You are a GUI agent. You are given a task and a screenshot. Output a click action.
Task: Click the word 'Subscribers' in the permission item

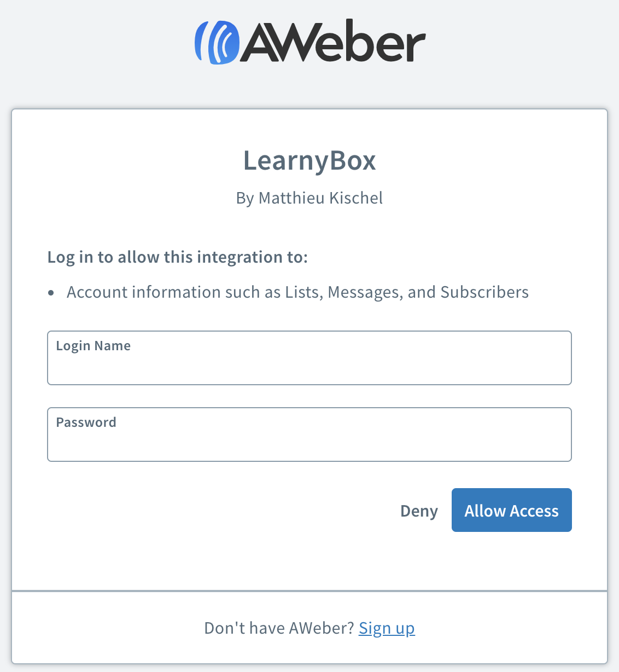[x=484, y=292]
